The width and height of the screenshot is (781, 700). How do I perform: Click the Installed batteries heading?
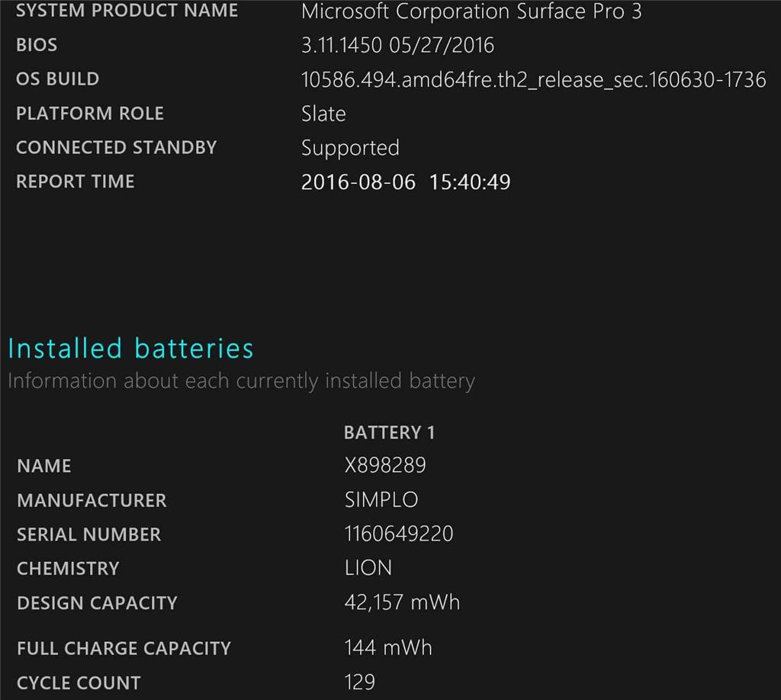tap(130, 348)
